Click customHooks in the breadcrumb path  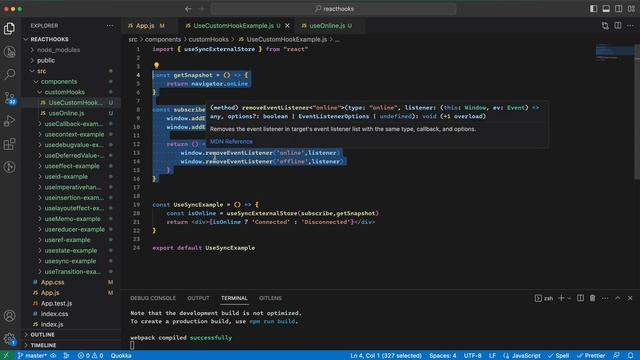[209, 39]
